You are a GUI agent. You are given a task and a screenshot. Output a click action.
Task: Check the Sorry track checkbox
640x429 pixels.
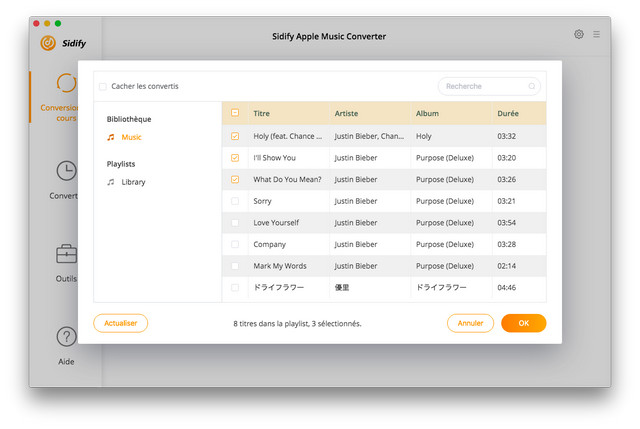pyautogui.click(x=235, y=201)
